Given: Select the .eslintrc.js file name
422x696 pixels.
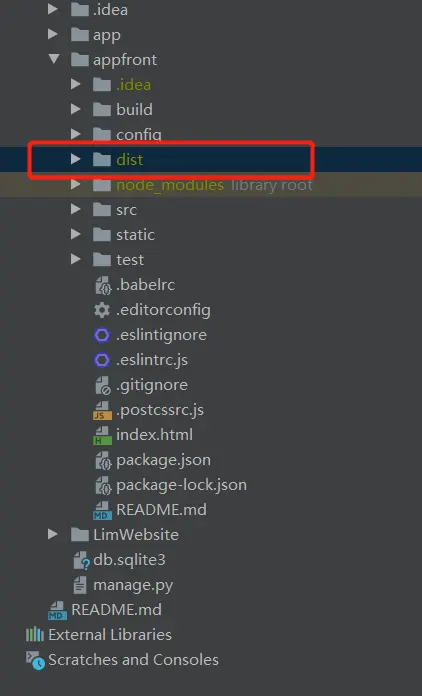Looking at the screenshot, I should [x=152, y=360].
